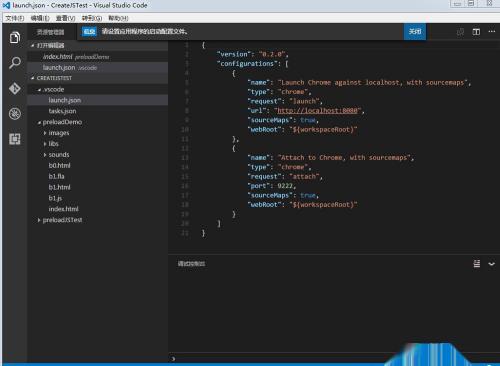Screen dimensions: 500x366
Task: Click the port value 9222
Action: click(x=285, y=186)
